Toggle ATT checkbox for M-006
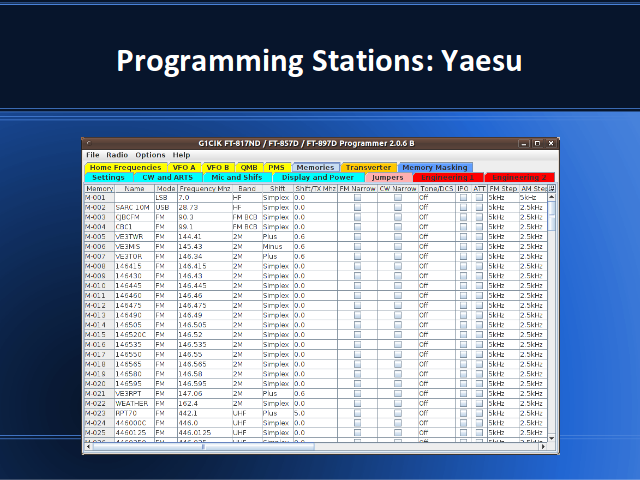 tap(479, 247)
